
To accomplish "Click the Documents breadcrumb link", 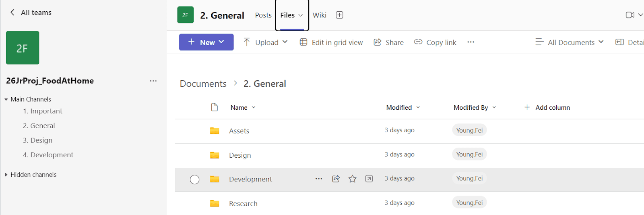I will tap(203, 83).
